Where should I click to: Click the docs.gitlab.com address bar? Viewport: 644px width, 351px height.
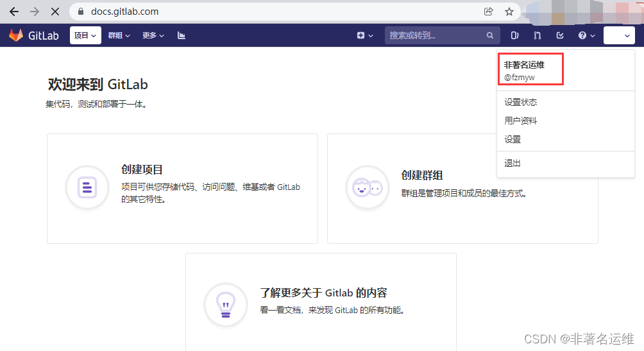coord(294,12)
